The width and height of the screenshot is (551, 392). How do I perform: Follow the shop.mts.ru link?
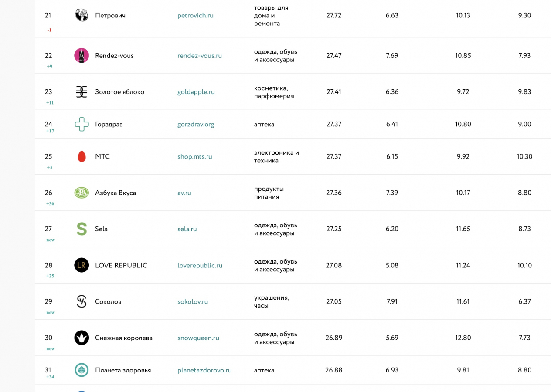[195, 156]
